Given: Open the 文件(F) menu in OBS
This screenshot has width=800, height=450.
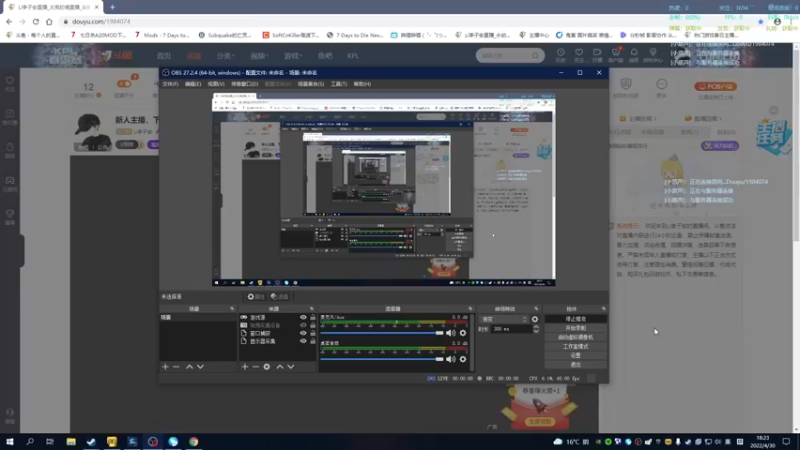Looking at the screenshot, I should [170, 84].
